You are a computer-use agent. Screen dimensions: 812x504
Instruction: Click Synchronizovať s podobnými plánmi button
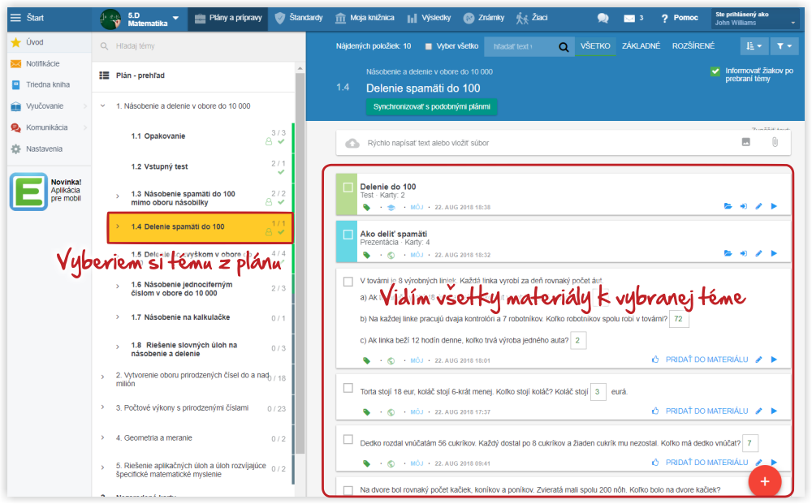click(x=432, y=107)
